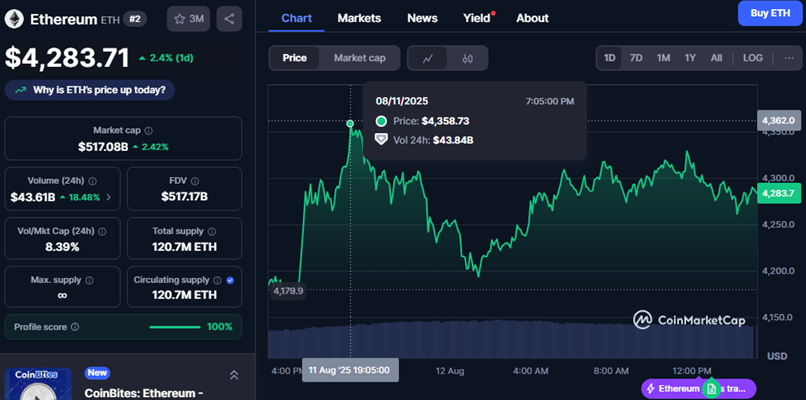This screenshot has height=400, width=806.
Task: Click the $43.61B volume value
Action: click(x=33, y=197)
